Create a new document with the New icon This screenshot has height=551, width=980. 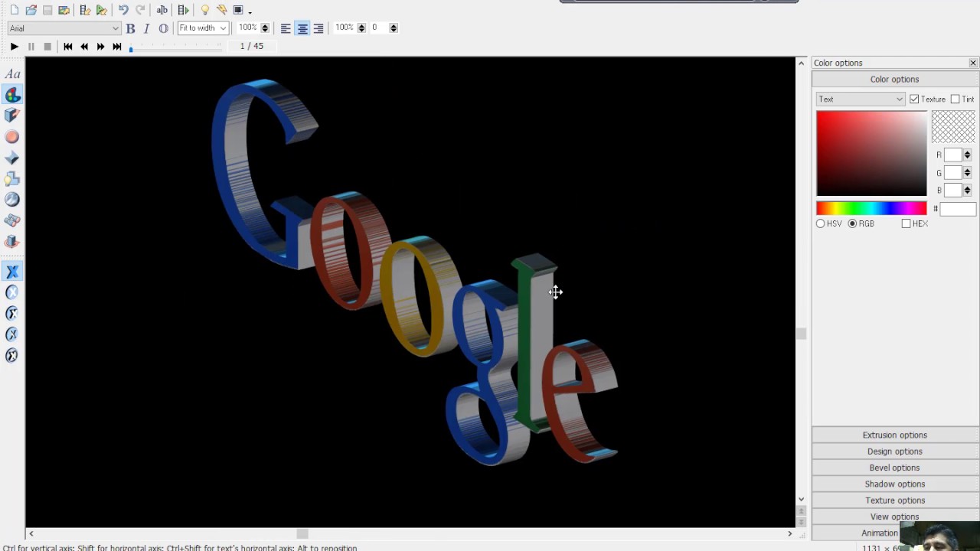pos(14,10)
